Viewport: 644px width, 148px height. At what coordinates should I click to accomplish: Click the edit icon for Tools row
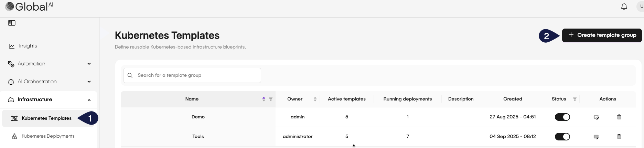click(597, 137)
